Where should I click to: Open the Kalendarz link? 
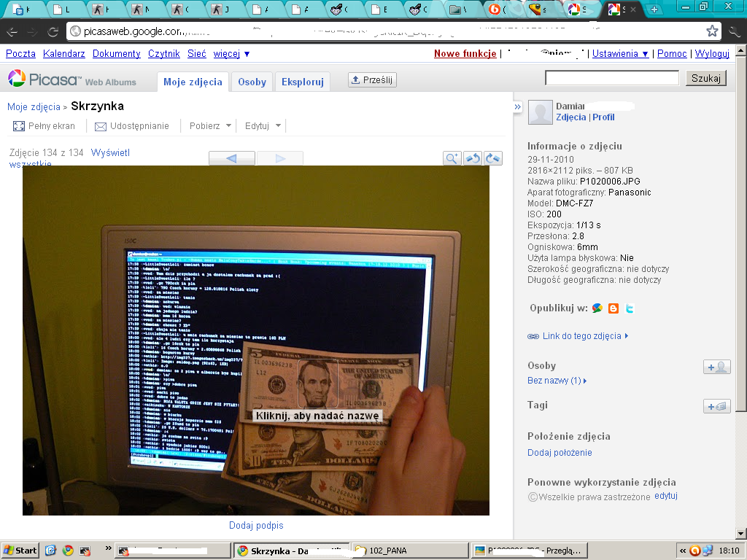64,54
